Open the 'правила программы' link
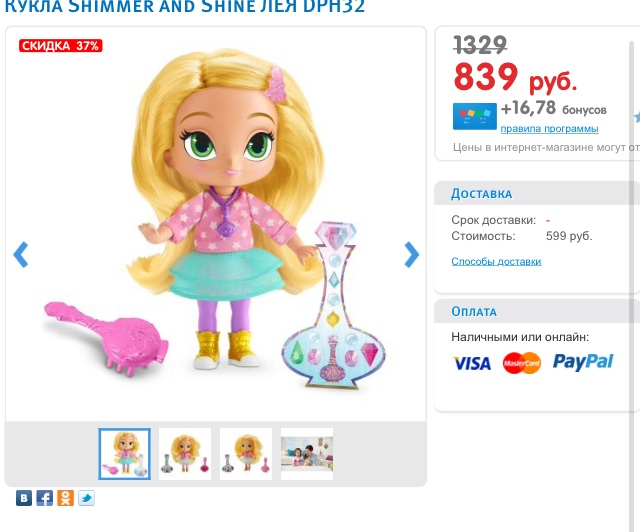 [549, 129]
